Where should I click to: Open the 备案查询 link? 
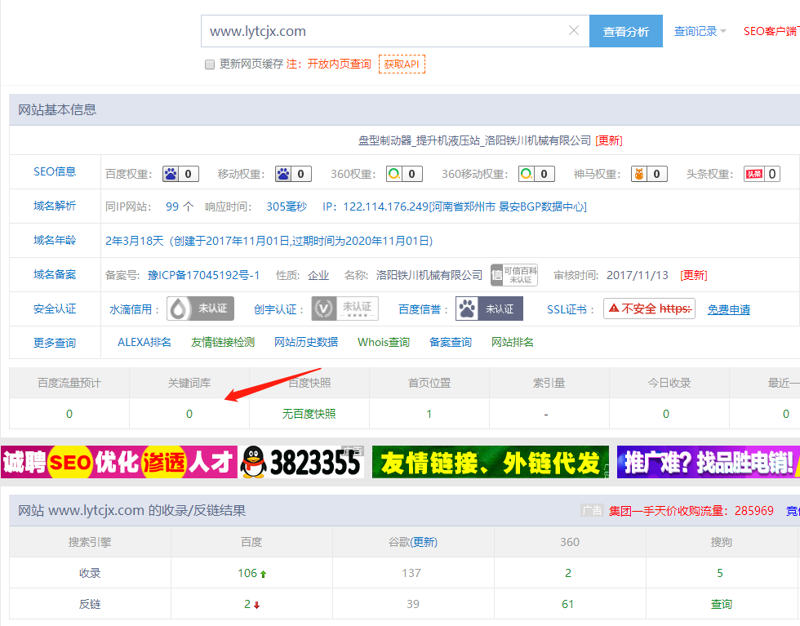point(451,342)
